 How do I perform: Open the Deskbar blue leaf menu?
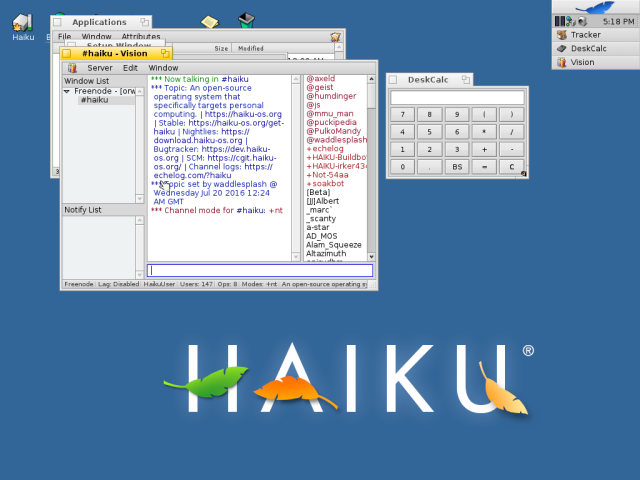pos(596,7)
